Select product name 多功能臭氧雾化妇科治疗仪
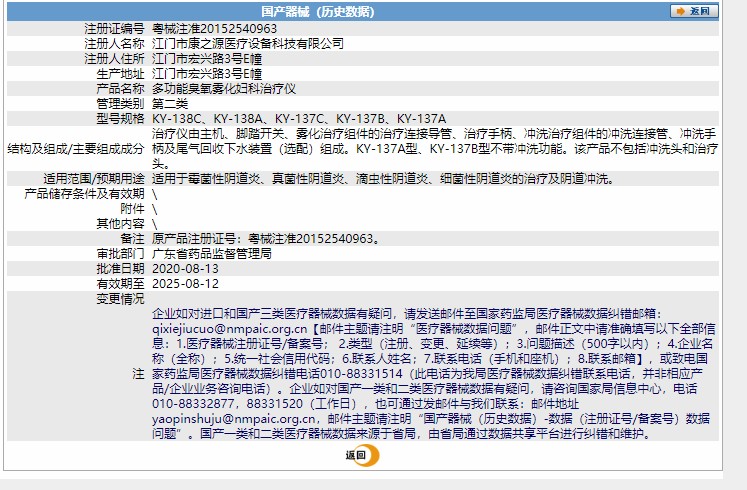Screen dimensions: 747x490 (224, 89)
